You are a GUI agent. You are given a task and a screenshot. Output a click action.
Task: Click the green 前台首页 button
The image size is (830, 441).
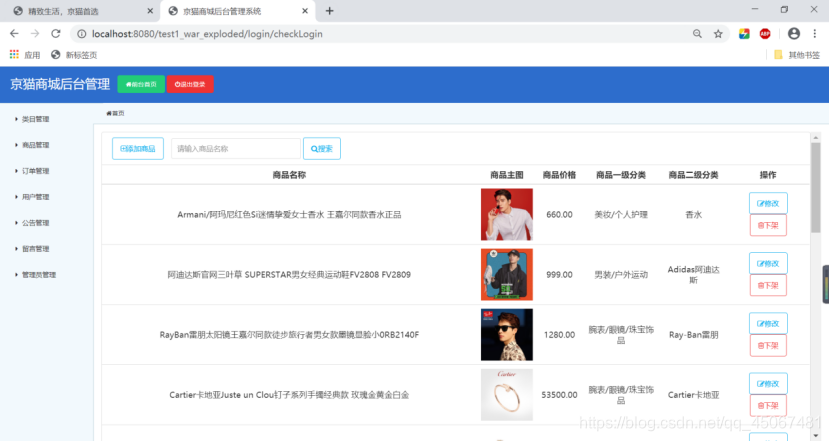coord(141,84)
